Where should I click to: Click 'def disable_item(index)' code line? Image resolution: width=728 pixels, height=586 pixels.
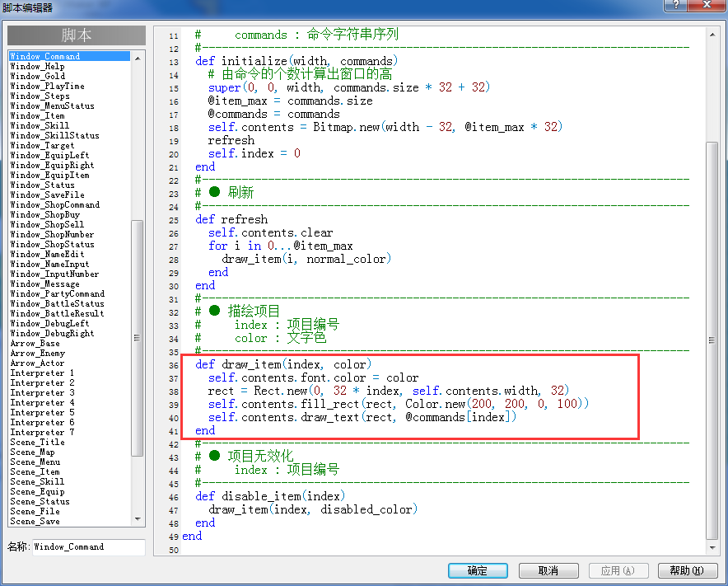tap(270, 496)
